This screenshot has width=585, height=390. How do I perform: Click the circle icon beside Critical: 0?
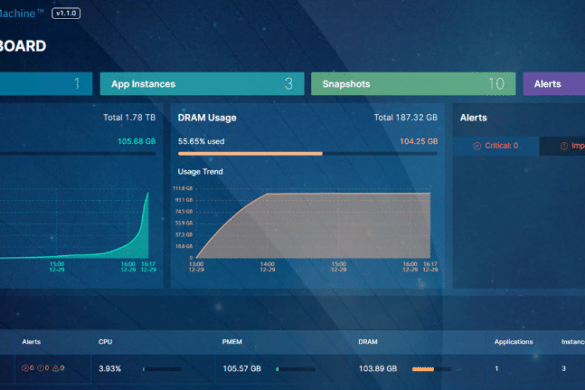477,146
